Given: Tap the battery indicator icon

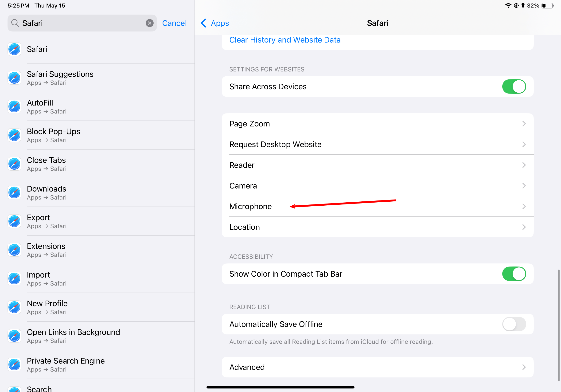Looking at the screenshot, I should 548,6.
